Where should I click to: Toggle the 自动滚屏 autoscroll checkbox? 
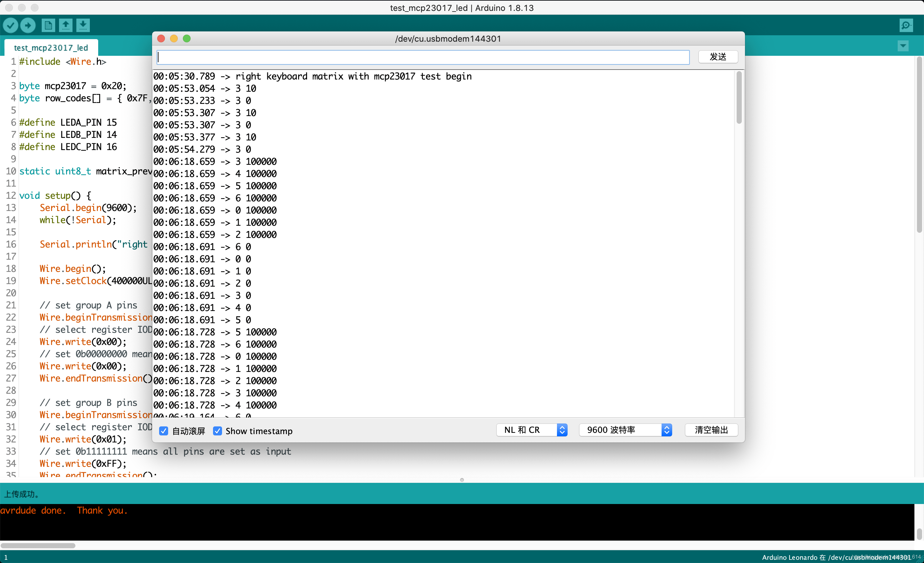164,431
